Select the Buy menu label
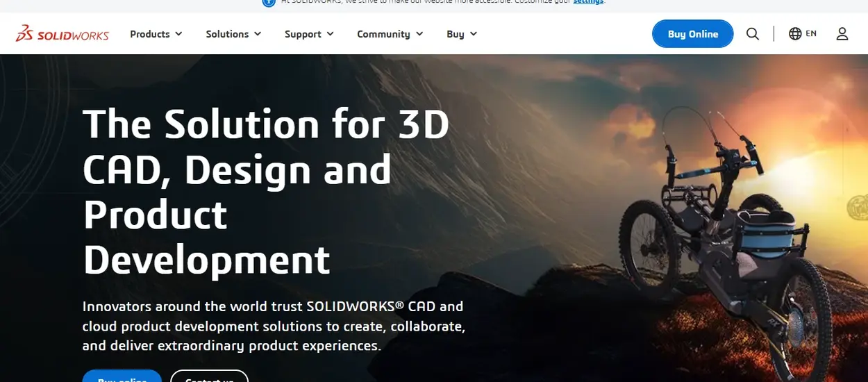 coord(456,34)
